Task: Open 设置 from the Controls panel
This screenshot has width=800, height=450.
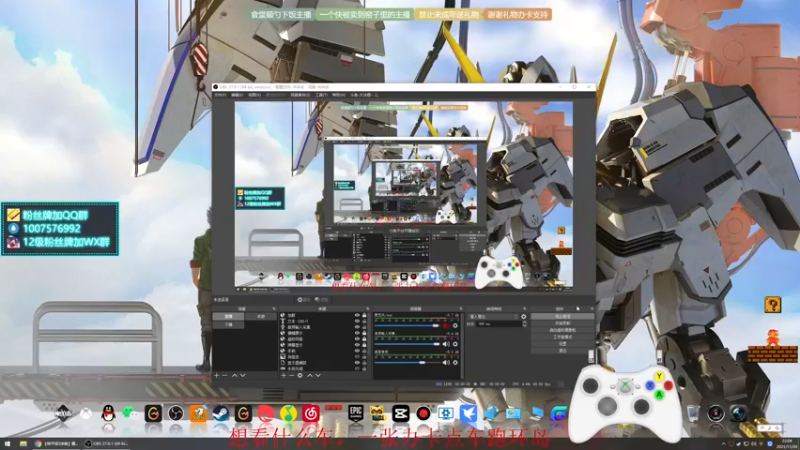Action: pos(562,344)
